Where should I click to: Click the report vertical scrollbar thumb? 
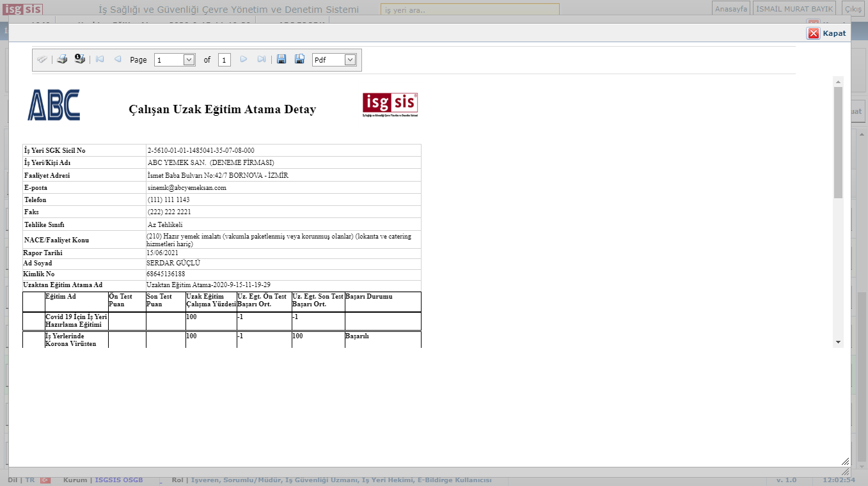[x=838, y=142]
